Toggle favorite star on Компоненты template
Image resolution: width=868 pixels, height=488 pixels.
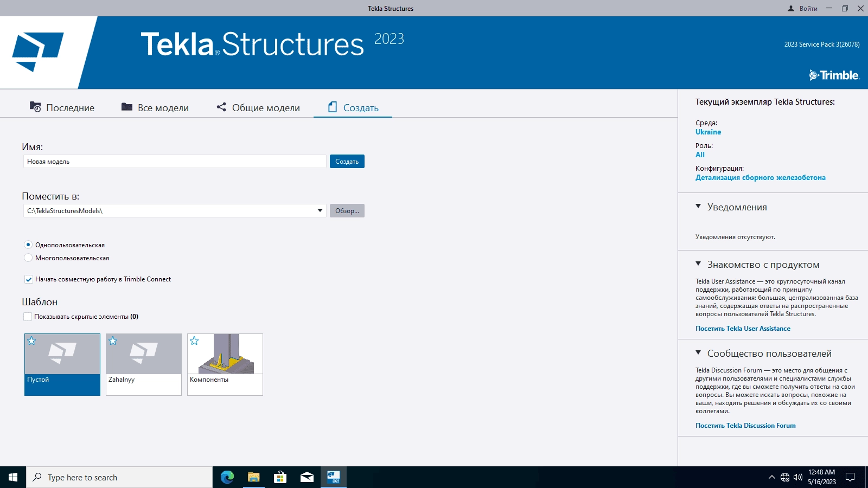194,341
